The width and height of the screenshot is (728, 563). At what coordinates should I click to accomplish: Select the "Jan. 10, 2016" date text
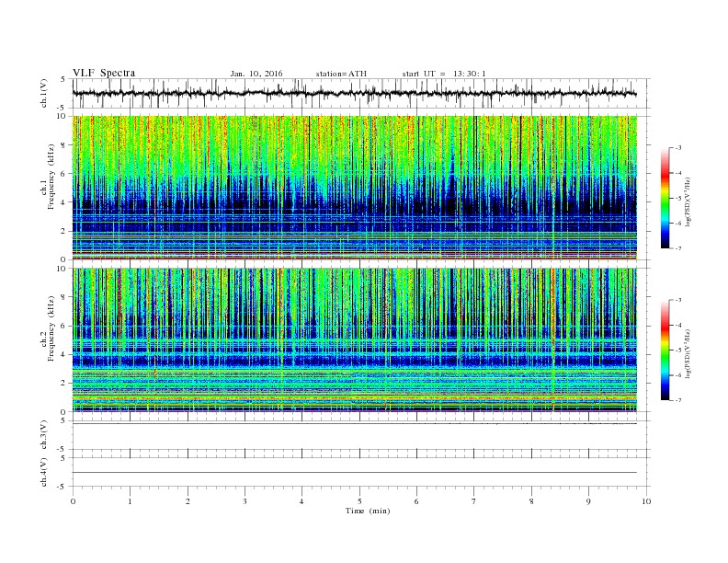click(x=256, y=74)
